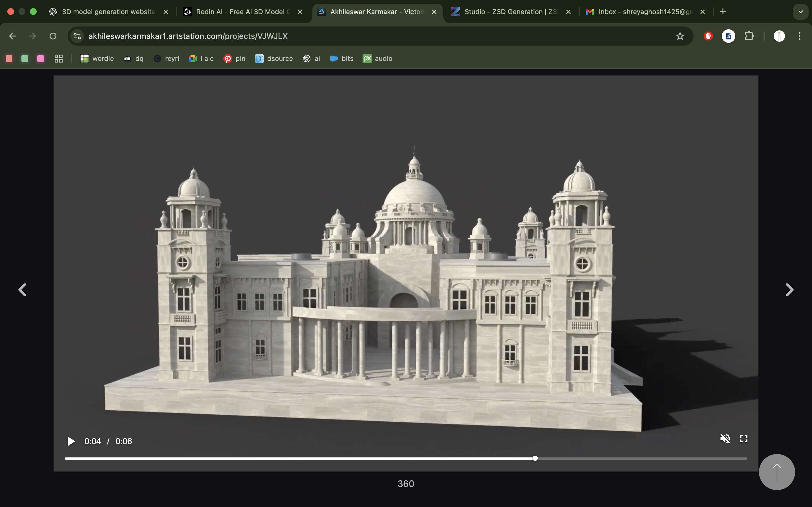Unmute the video sound
The width and height of the screenshot is (812, 507).
tap(725, 439)
